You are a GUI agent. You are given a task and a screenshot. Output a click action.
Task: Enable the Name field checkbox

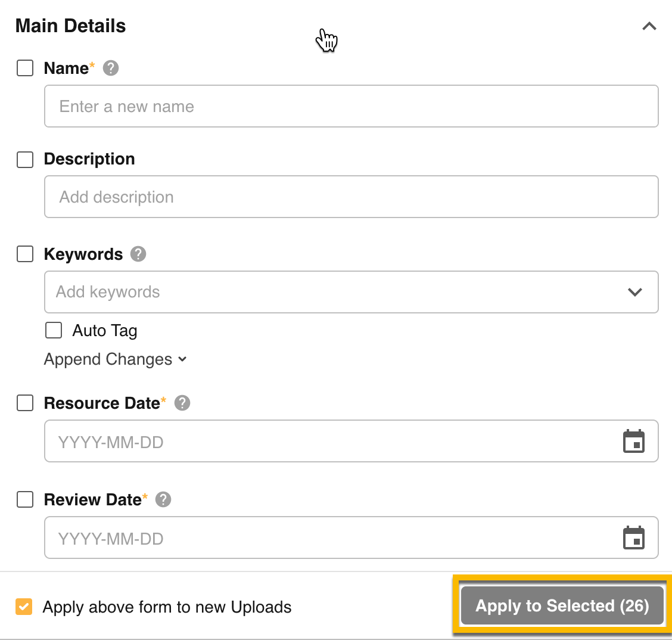24,69
